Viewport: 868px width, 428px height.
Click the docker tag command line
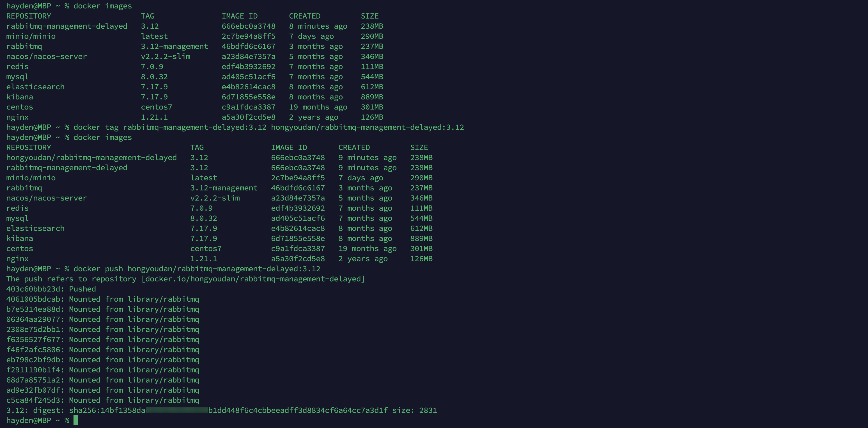268,127
